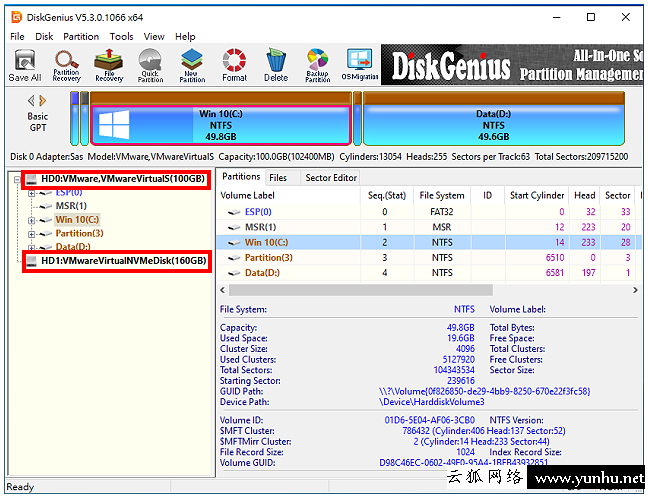Click the Data(D:) row drive icon in table
Screen dimensions: 648x500
click(x=234, y=273)
